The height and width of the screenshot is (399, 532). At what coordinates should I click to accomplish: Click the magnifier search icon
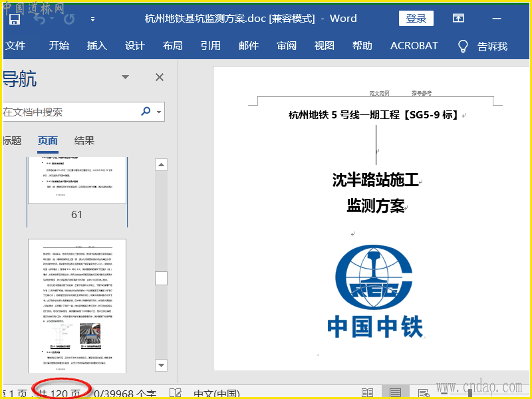[146, 111]
